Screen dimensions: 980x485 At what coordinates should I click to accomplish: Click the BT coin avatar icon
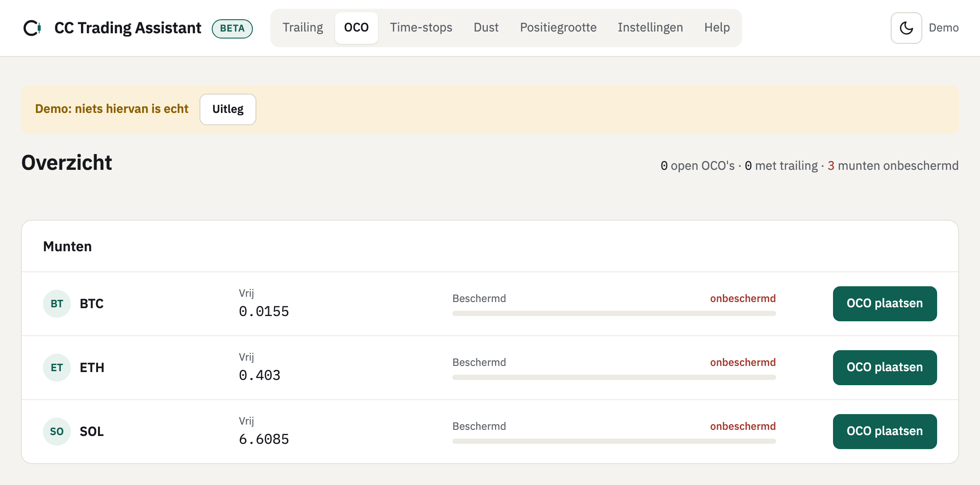click(x=57, y=304)
